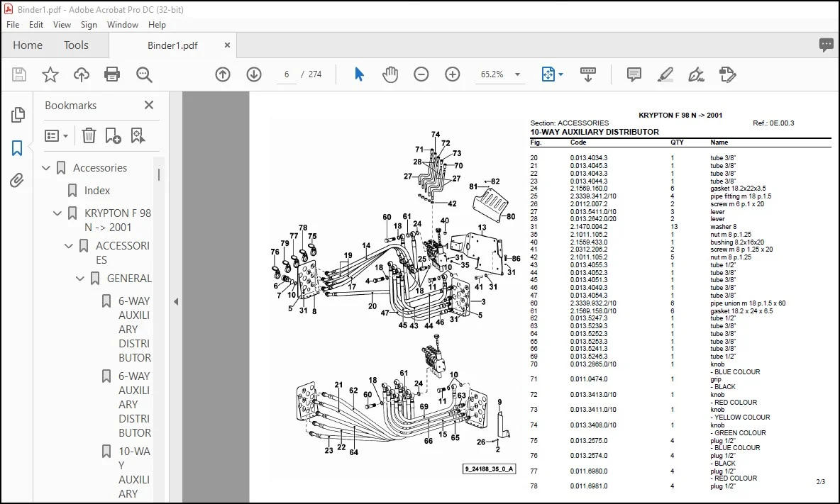Open comments pane speech bubble
840x504 pixels.
point(826,45)
